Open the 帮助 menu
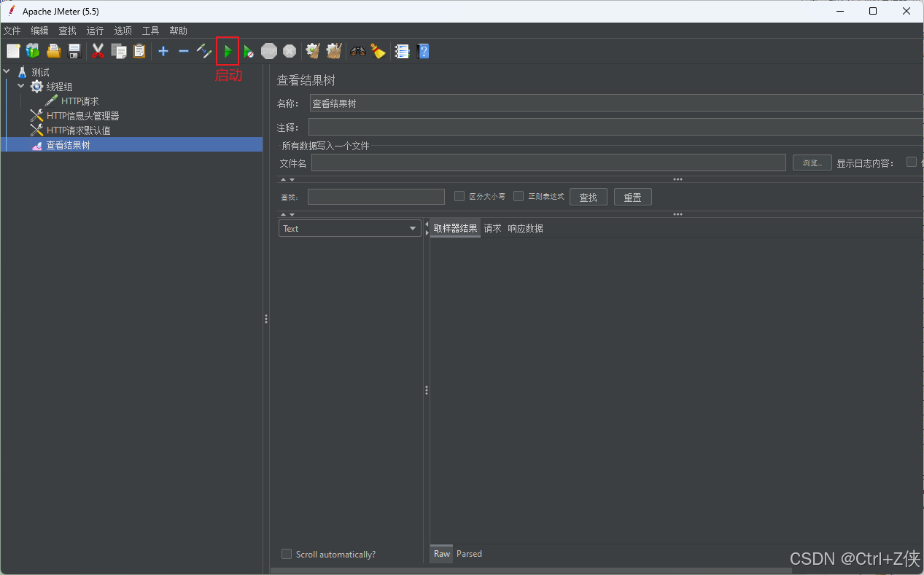This screenshot has width=924, height=575. [x=178, y=31]
